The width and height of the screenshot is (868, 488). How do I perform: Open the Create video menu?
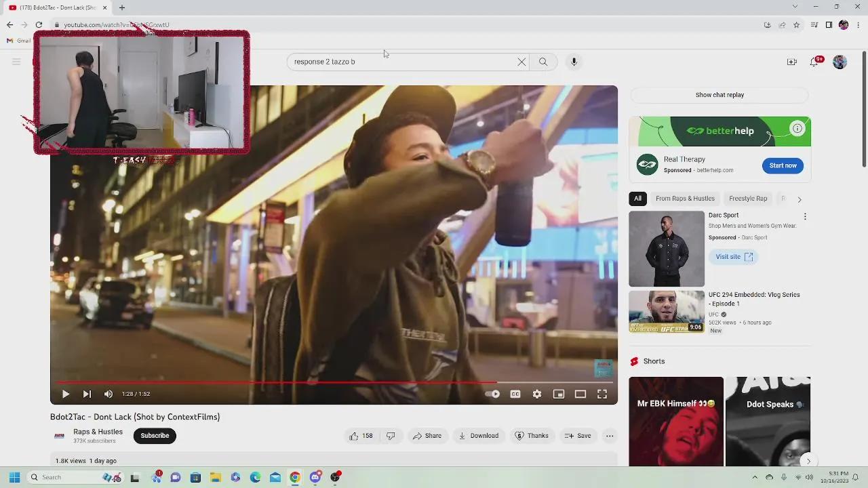click(791, 62)
